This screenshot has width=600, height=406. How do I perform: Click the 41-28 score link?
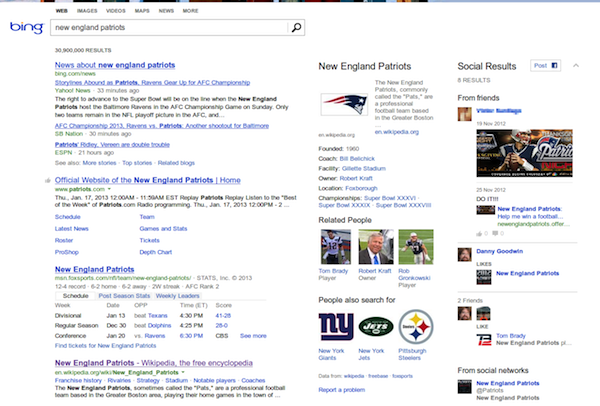point(223,316)
